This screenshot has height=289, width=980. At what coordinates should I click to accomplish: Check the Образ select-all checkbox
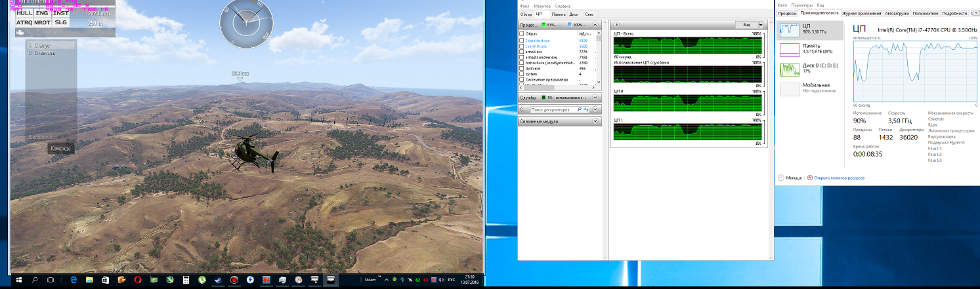point(521,33)
